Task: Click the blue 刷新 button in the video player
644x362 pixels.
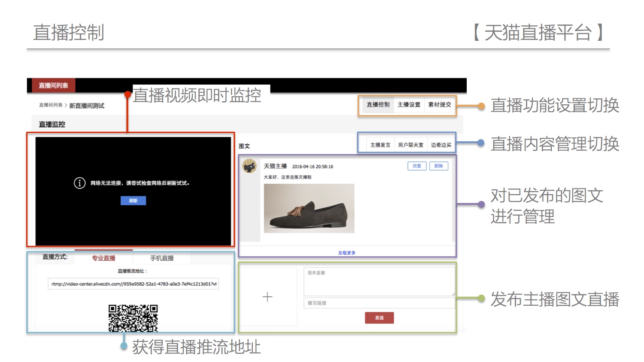Action: coord(133,201)
